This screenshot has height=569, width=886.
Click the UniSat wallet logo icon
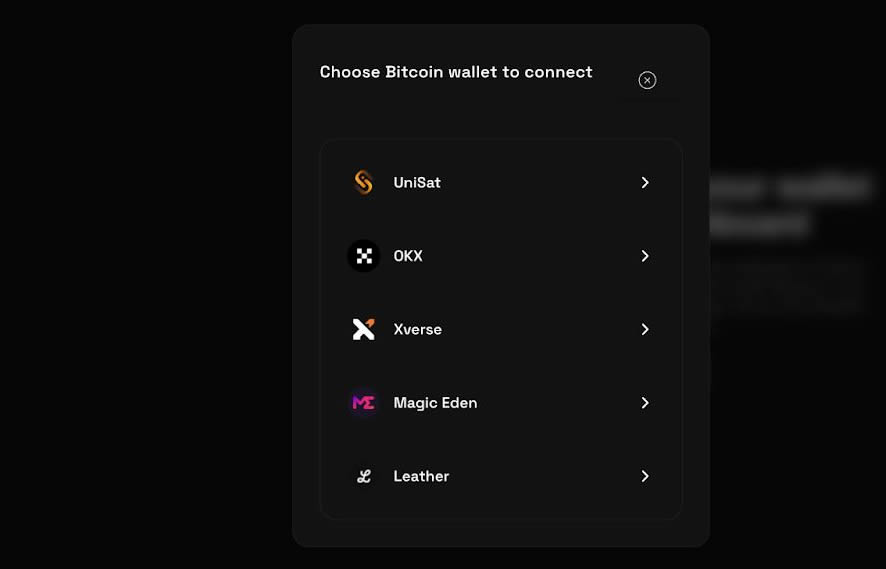[363, 182]
